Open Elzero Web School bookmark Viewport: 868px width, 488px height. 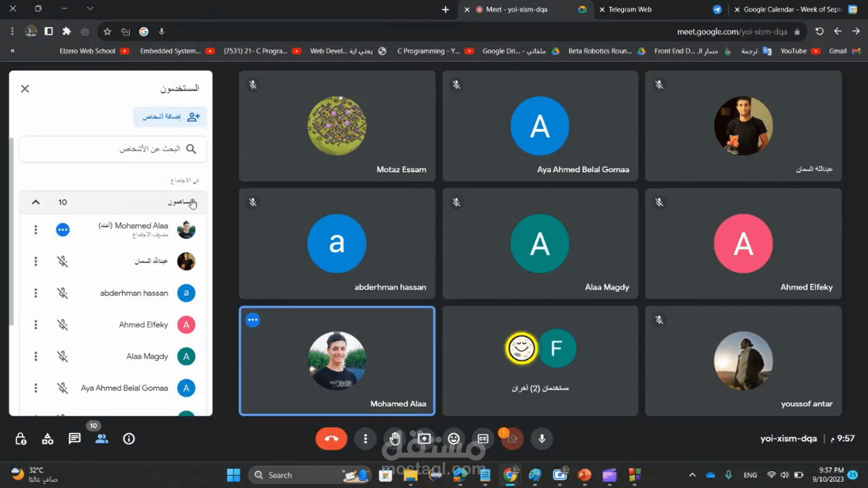point(95,51)
